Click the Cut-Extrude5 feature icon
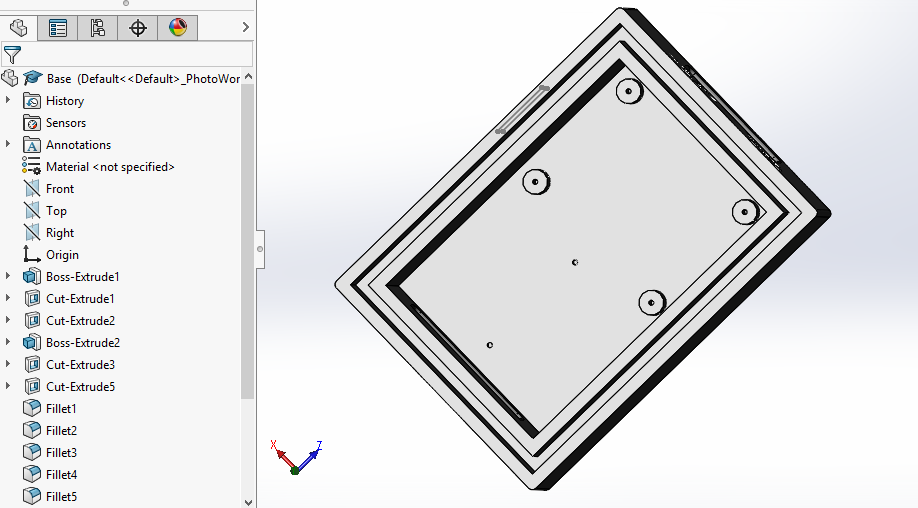 pos(32,386)
